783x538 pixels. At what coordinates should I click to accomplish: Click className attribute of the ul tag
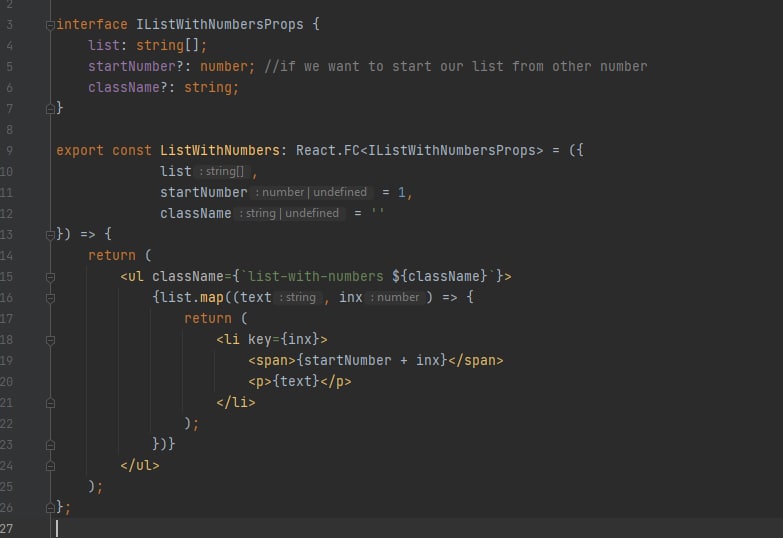point(188,276)
